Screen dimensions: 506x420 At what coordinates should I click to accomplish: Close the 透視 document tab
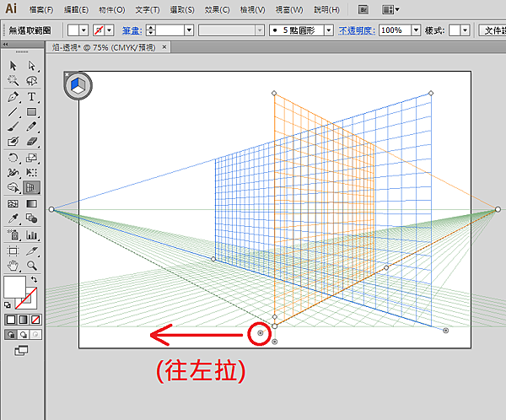point(164,47)
